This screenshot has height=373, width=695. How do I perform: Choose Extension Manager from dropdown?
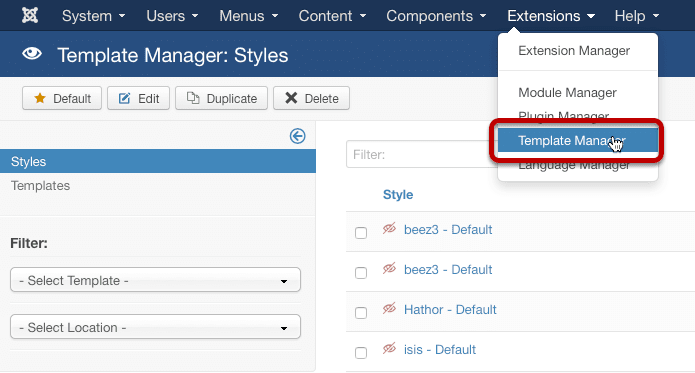[578, 51]
